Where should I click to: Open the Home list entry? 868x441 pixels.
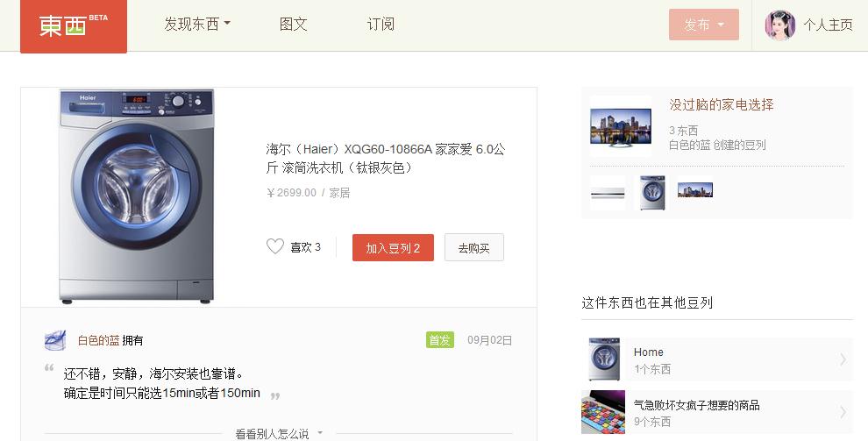[717, 359]
